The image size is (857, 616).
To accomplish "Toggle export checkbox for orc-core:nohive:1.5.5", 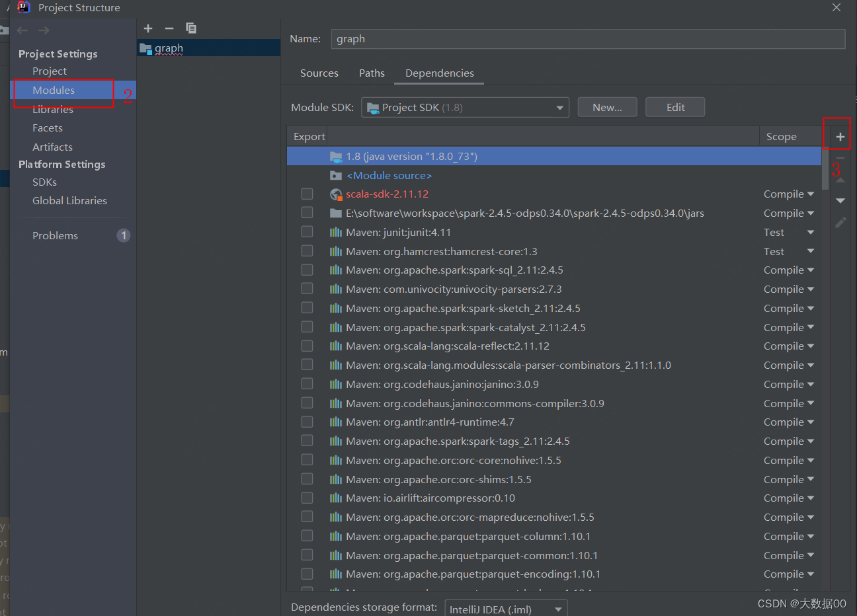I will 307,460.
